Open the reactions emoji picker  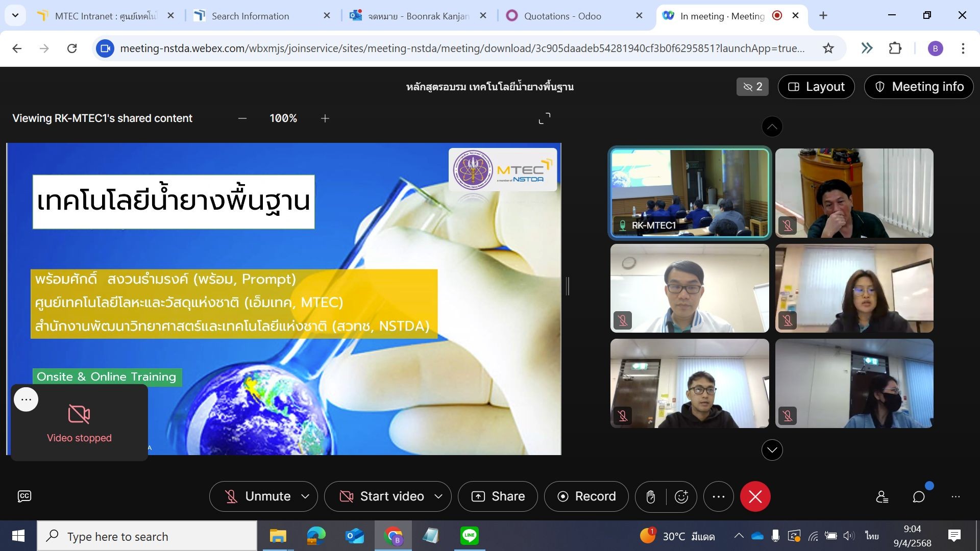click(x=681, y=496)
